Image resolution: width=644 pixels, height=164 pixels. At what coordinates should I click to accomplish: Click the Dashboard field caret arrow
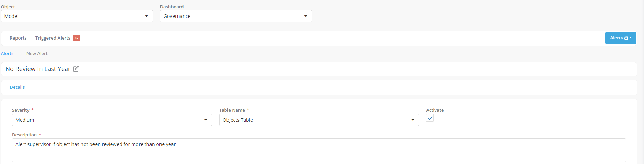[x=306, y=16]
